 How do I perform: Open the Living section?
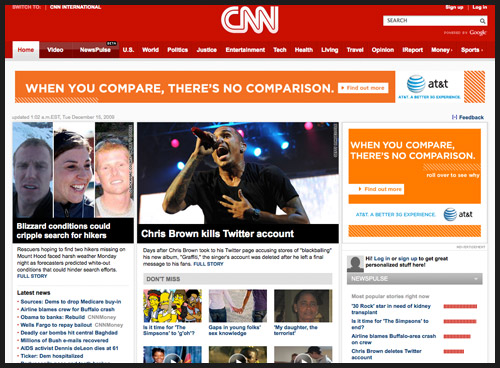[330, 50]
